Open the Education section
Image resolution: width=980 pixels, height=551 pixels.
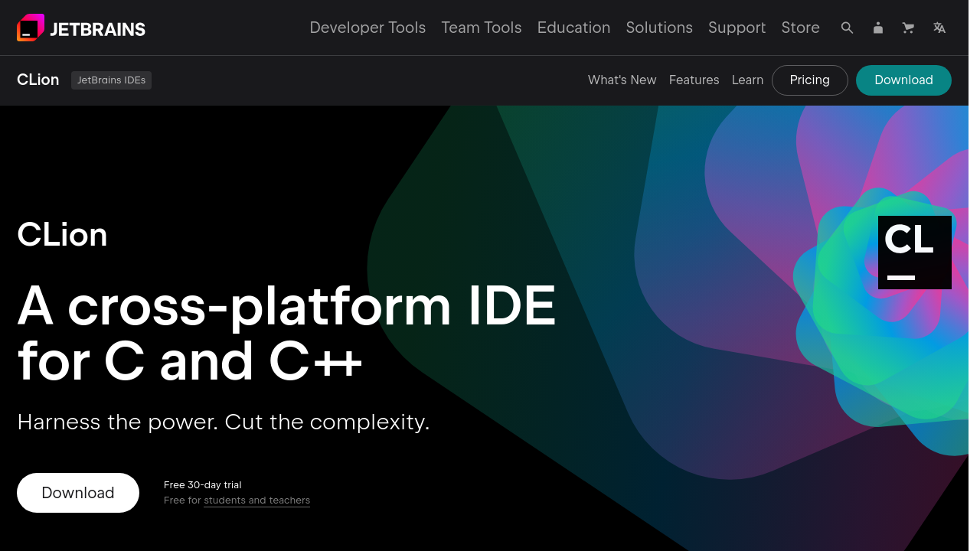tap(573, 28)
